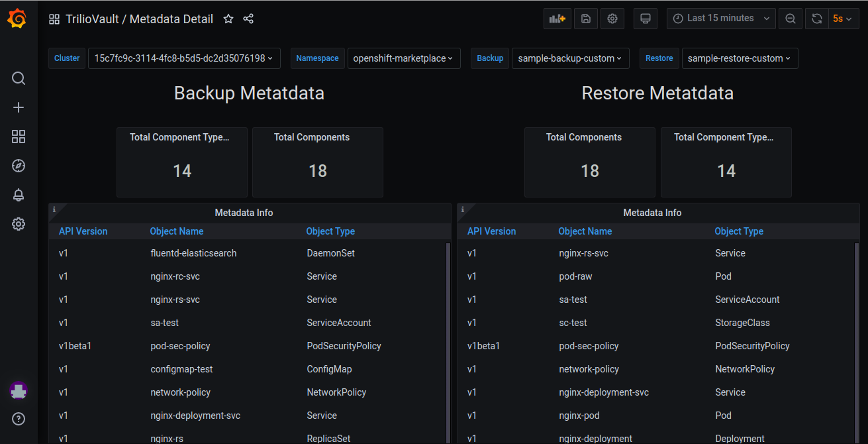868x444 pixels.
Task: Open the Explore compass icon
Action: coord(19,166)
